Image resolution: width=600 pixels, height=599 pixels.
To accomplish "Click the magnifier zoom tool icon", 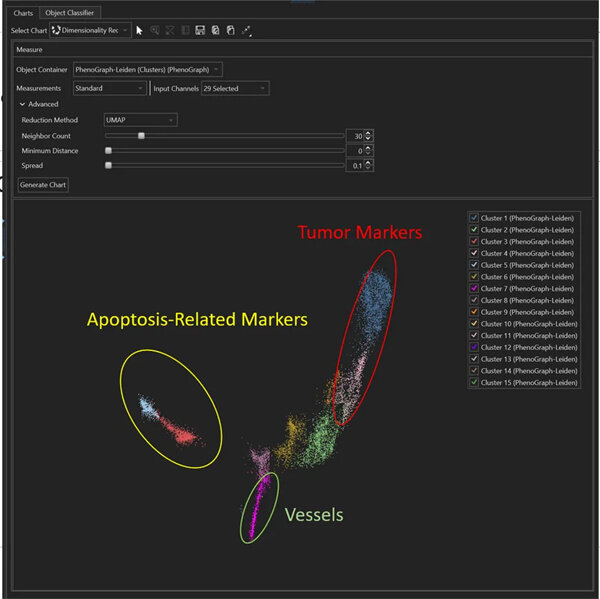I will tap(155, 30).
